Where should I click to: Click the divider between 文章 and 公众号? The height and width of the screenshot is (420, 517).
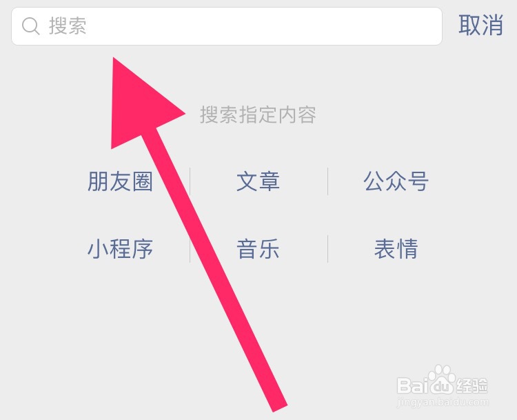coord(327,181)
